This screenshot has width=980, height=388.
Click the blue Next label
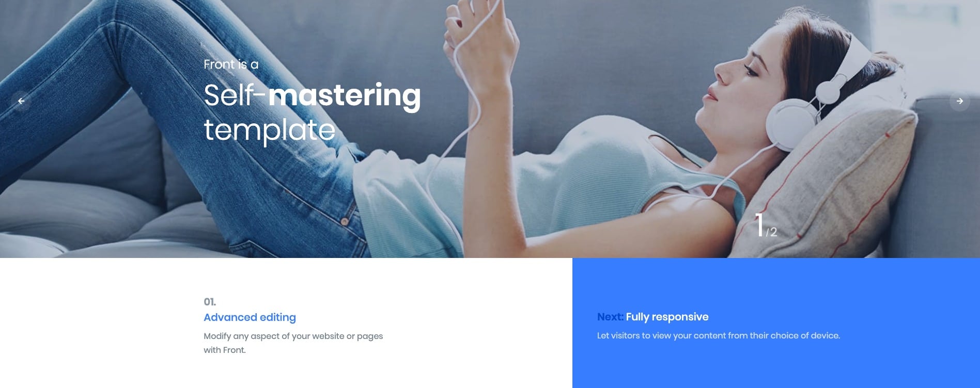pos(610,317)
